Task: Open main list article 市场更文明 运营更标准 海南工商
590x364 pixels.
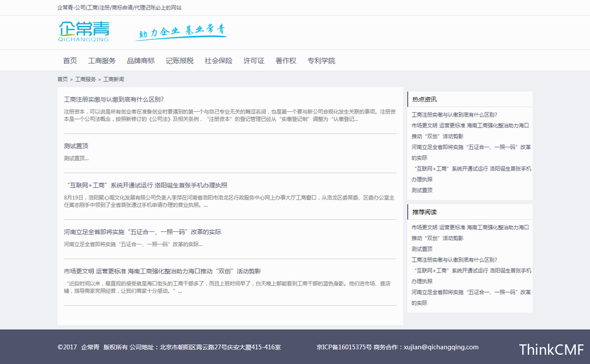Action: (162, 271)
